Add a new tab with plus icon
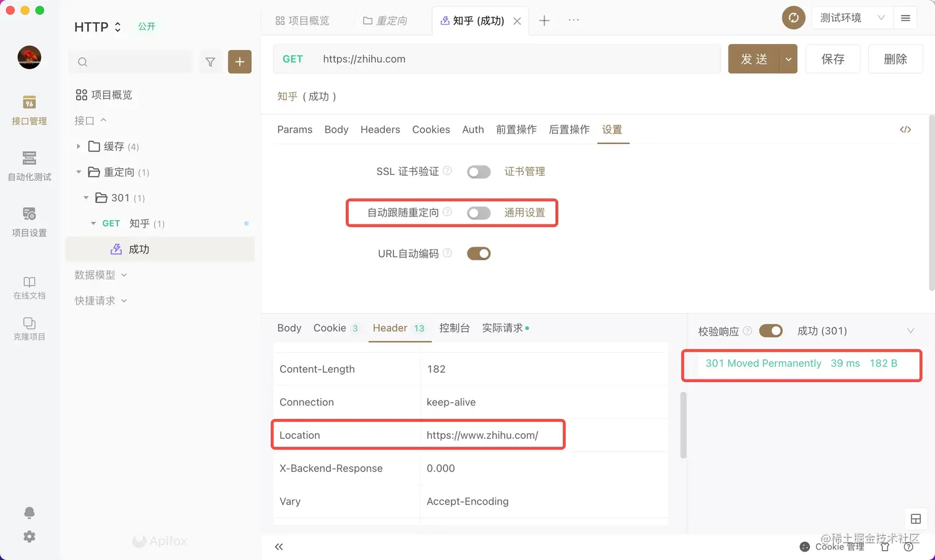Image resolution: width=935 pixels, height=560 pixels. pyautogui.click(x=544, y=20)
